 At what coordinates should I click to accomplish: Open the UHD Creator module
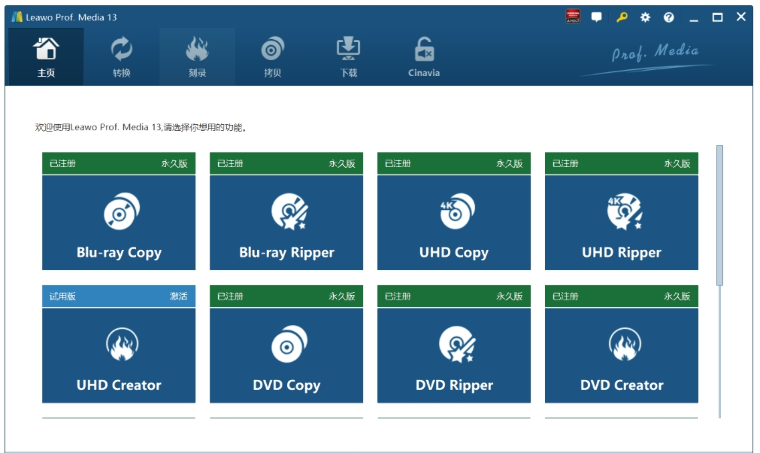click(119, 354)
